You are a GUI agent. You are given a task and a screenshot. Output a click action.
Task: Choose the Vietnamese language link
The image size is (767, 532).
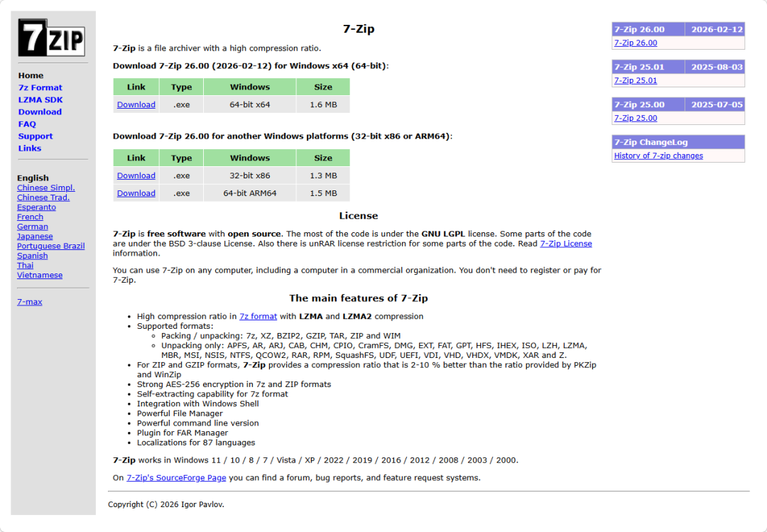[x=40, y=275]
